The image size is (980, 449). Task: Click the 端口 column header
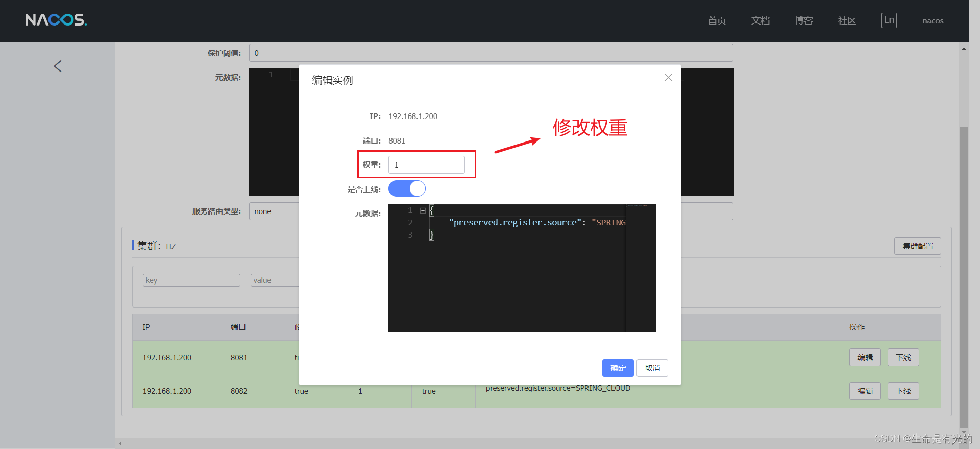(252, 327)
